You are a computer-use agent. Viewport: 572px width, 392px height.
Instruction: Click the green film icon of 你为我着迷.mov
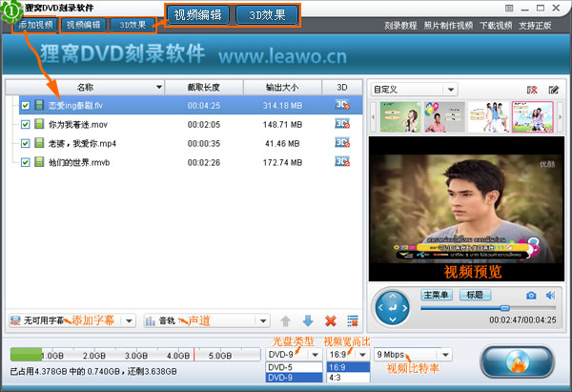(x=39, y=124)
